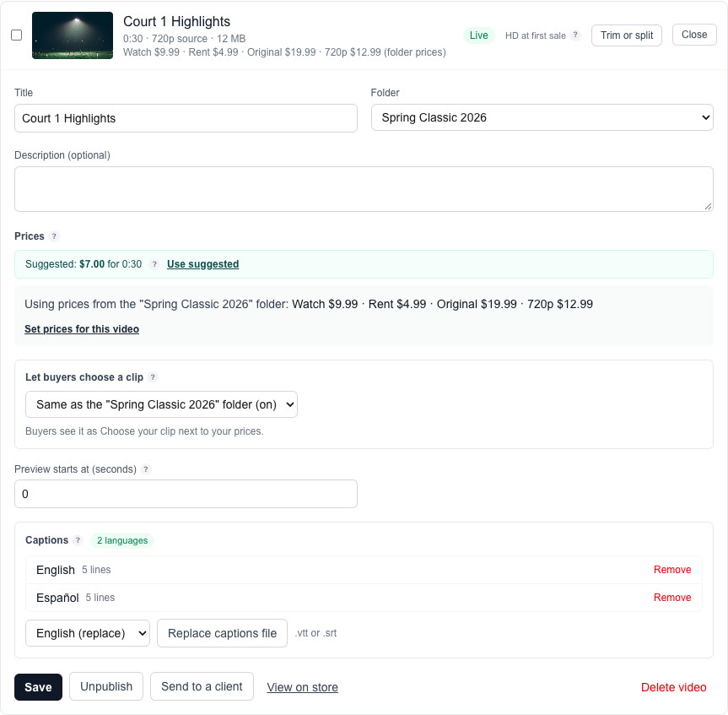
Task: Save the video changes
Action: pyautogui.click(x=38, y=687)
